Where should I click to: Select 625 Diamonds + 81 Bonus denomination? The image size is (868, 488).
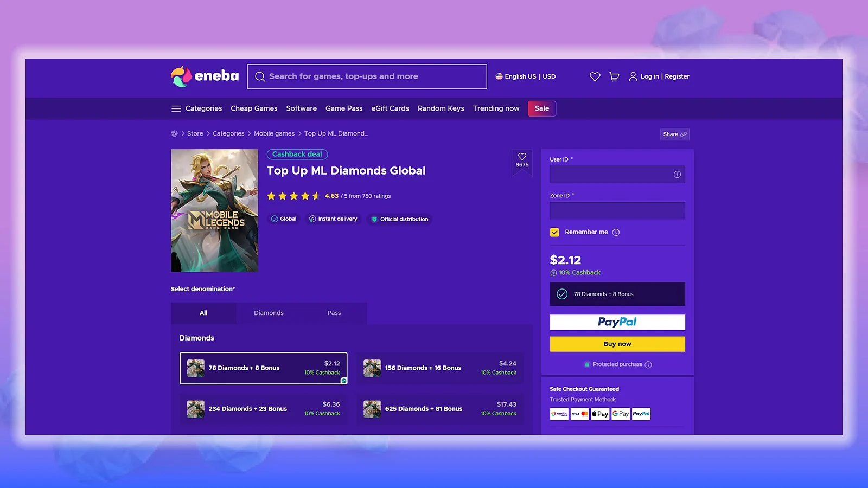440,409
